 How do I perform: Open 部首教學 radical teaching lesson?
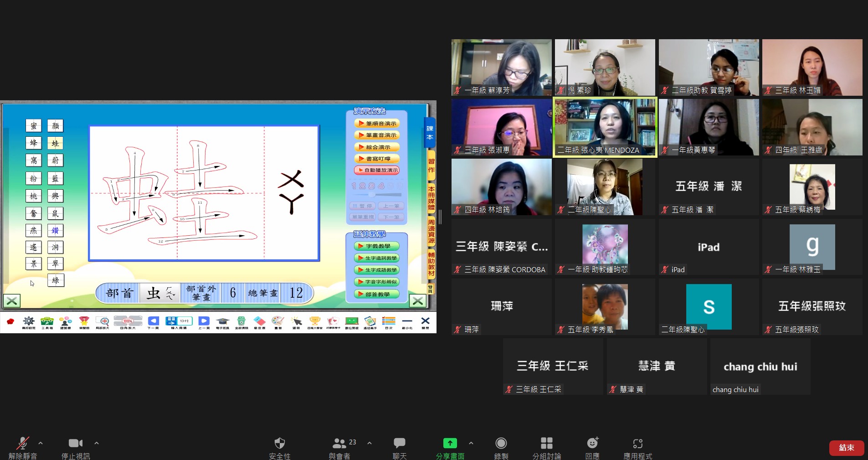376,294
